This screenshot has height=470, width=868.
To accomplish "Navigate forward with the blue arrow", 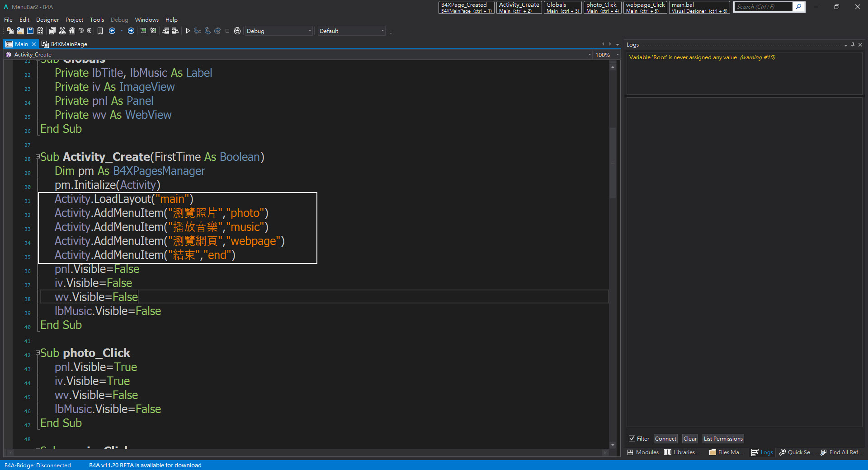I will click(x=131, y=31).
